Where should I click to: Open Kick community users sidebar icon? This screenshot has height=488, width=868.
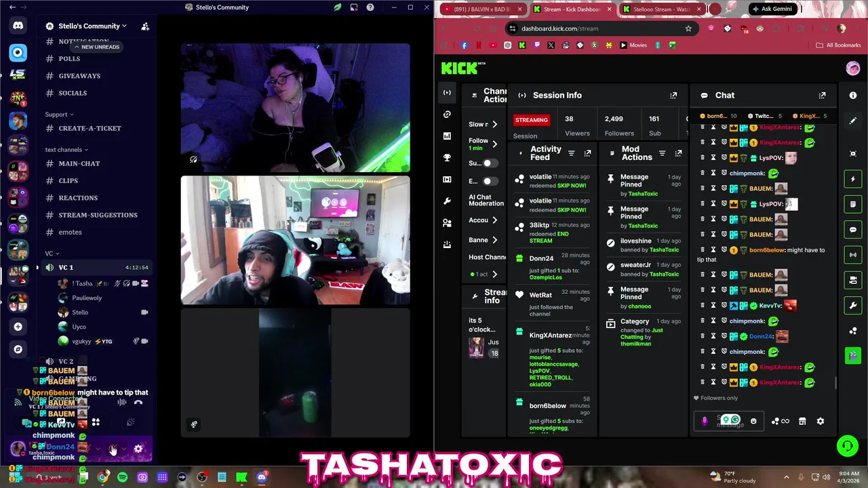pos(447,222)
